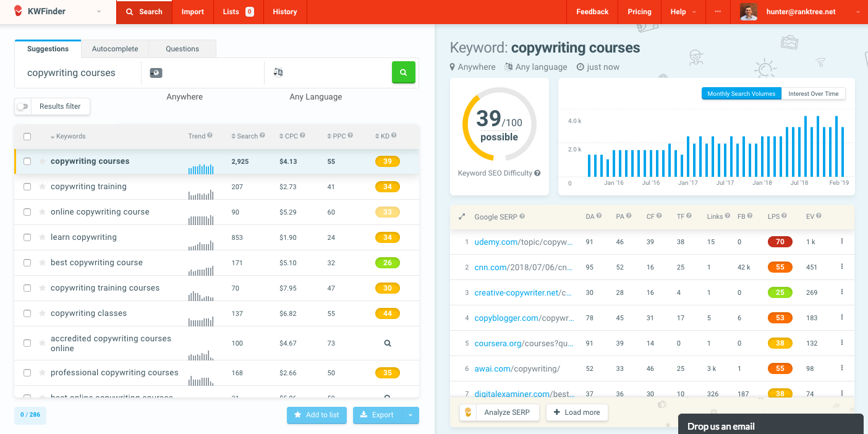Switch to the Questions tab
Image resolution: width=868 pixels, height=434 pixels.
182,49
